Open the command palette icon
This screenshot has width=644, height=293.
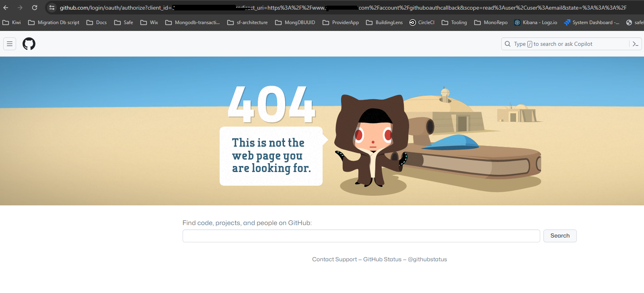tap(636, 44)
